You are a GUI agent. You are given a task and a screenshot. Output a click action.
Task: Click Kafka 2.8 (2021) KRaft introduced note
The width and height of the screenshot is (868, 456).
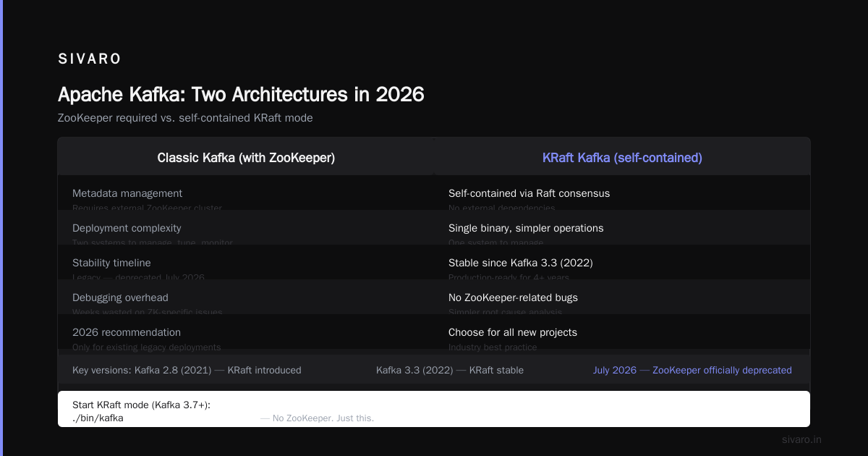187,370
